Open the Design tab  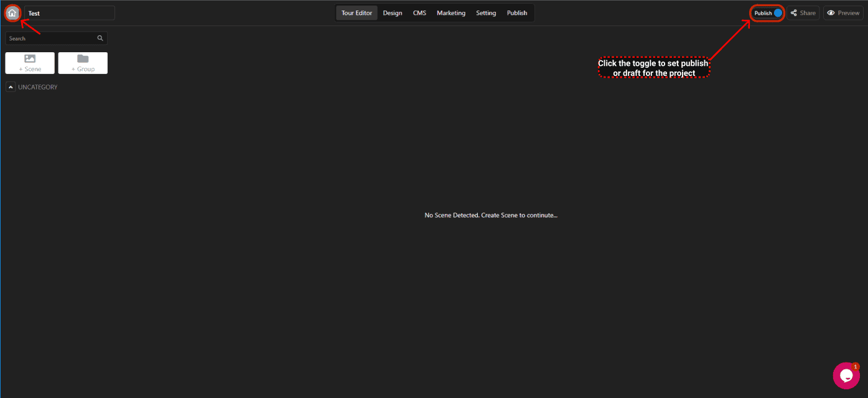pyautogui.click(x=393, y=13)
